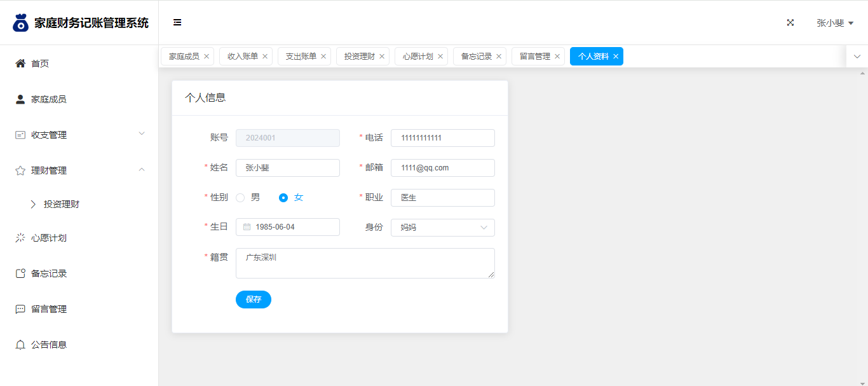Viewport: 868px width, 386px height.
Task: Click the 保存 button
Action: pyautogui.click(x=253, y=300)
